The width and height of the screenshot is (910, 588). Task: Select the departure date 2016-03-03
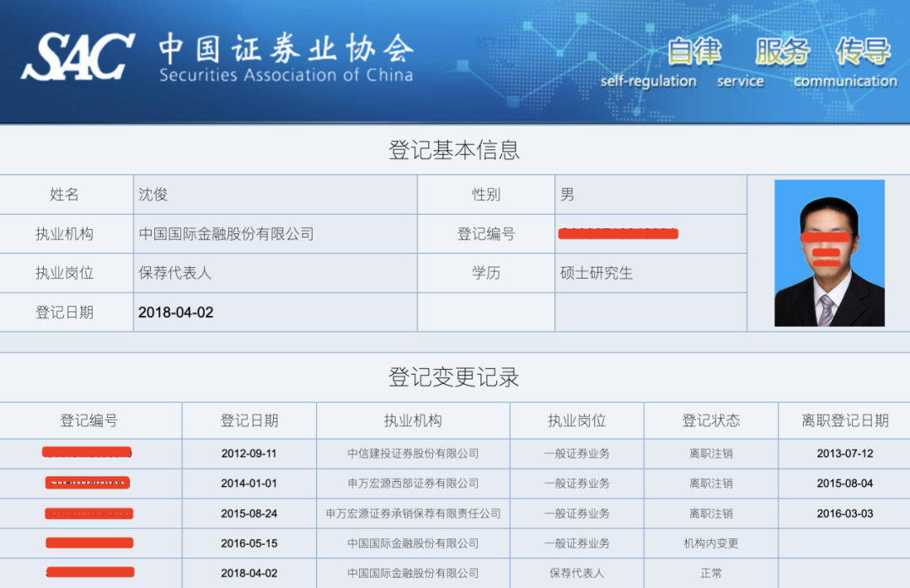click(x=845, y=513)
